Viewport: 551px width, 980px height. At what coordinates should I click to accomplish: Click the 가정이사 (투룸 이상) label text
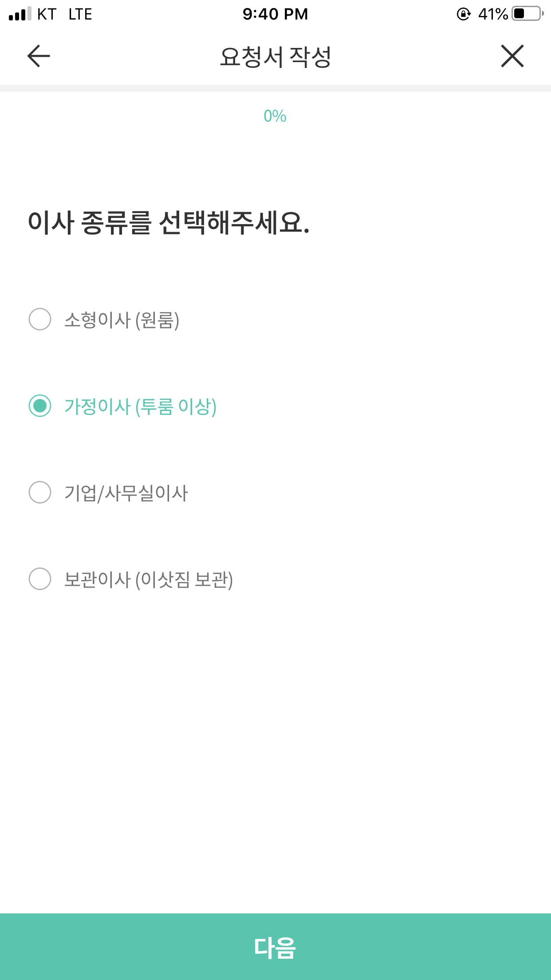click(141, 407)
